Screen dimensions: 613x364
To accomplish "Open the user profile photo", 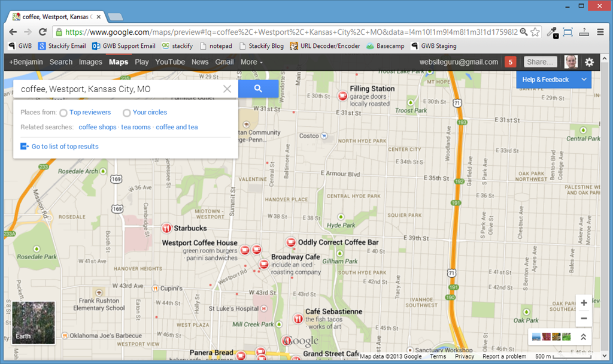I will pyautogui.click(x=571, y=62).
